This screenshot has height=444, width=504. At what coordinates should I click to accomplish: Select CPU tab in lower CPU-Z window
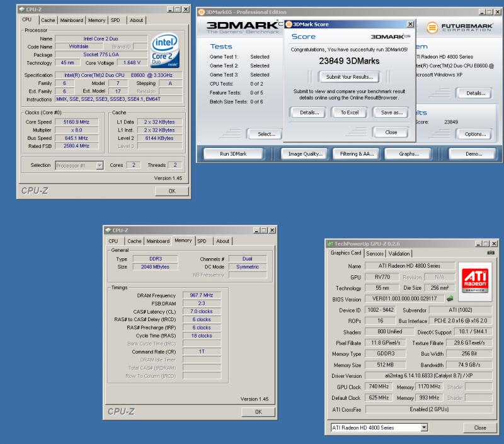click(113, 241)
